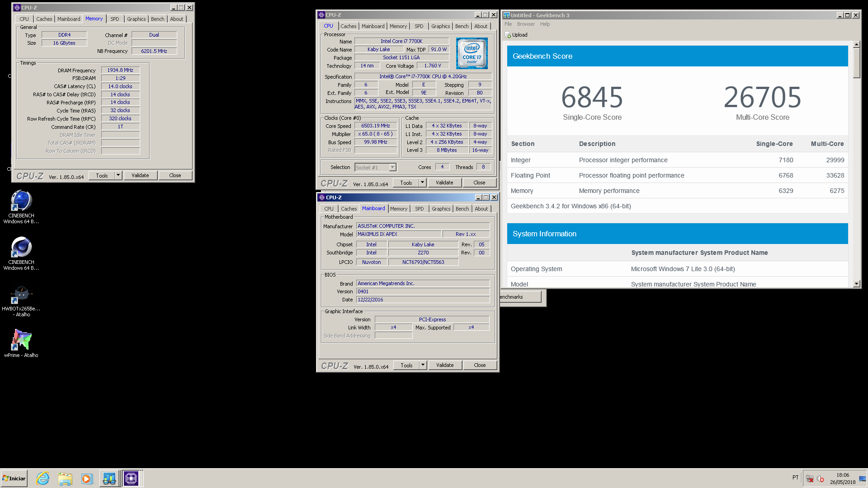
Task: Click the Mainboard CPU-Z window title icon
Action: pyautogui.click(x=322, y=197)
